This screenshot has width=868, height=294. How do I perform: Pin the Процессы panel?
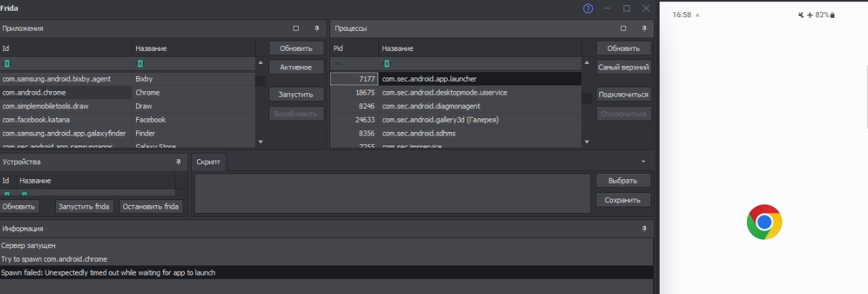644,29
